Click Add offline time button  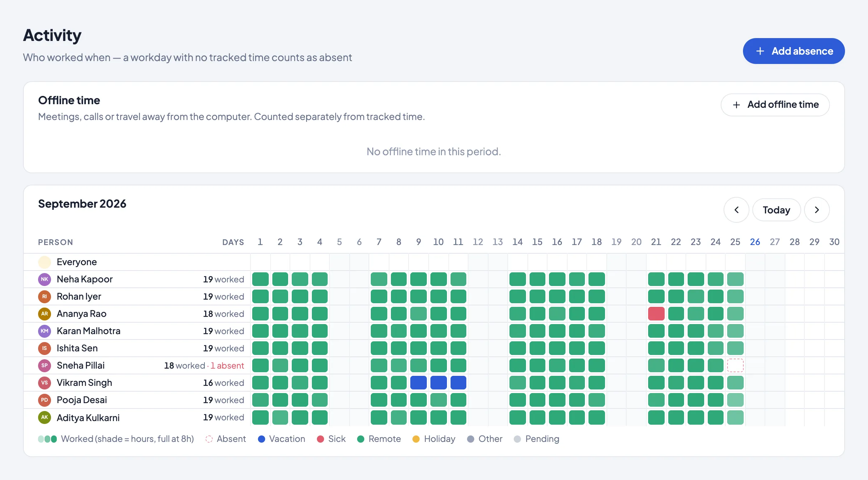coord(775,105)
